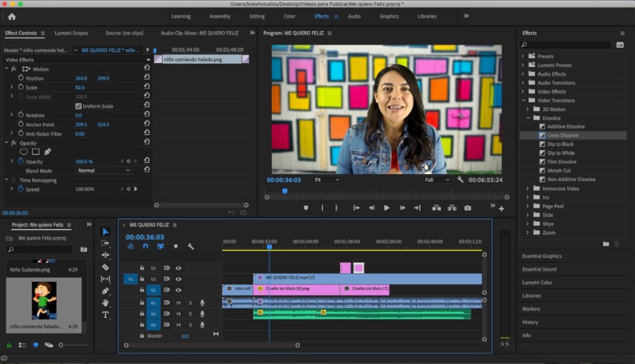Select the Hand tool
The width and height of the screenshot is (635, 364).
pyautogui.click(x=105, y=303)
